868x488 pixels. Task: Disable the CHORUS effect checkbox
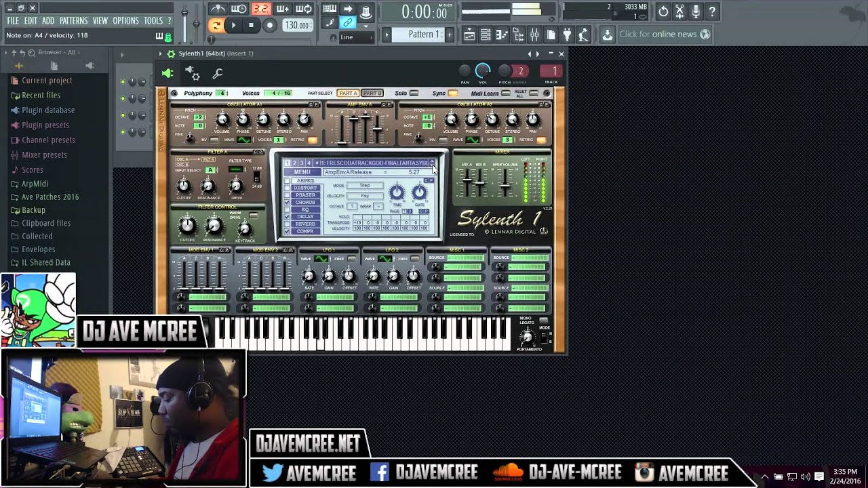(x=288, y=203)
